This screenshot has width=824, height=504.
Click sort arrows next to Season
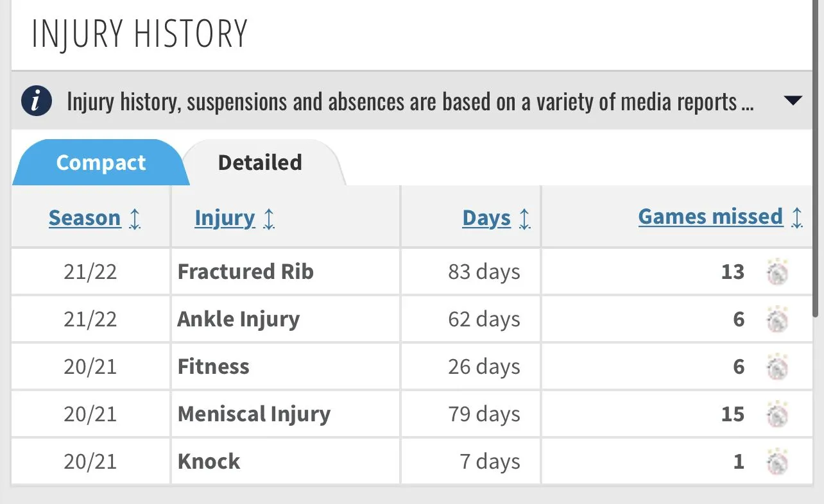[x=135, y=219]
